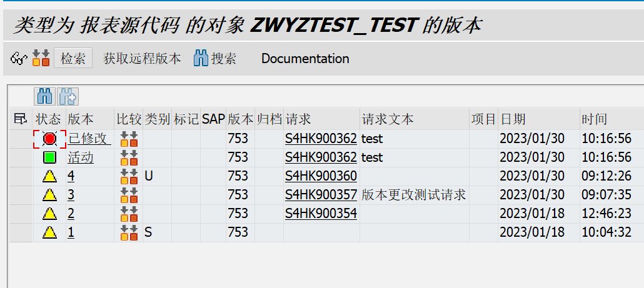Click the 类别 column header
The width and height of the screenshot is (644, 288).
158,119
